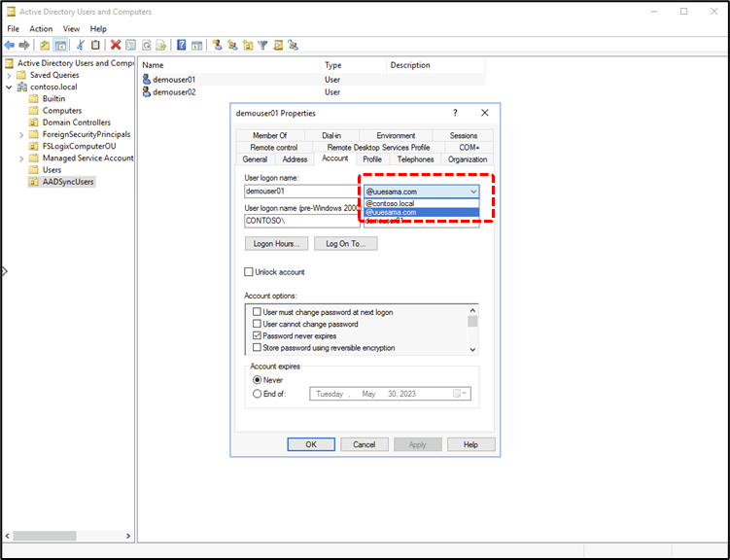The image size is (730, 560).
Task: Toggle the show/hide console tree icon
Action: click(60, 45)
